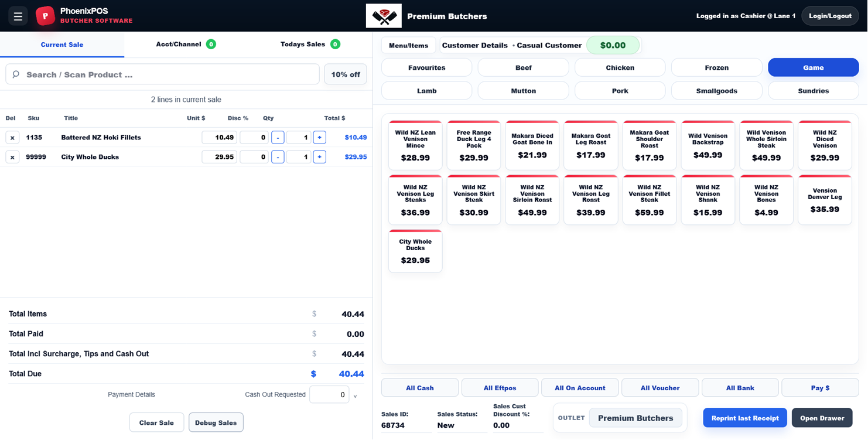Expand the Cash Out Requested chevron

click(355, 396)
